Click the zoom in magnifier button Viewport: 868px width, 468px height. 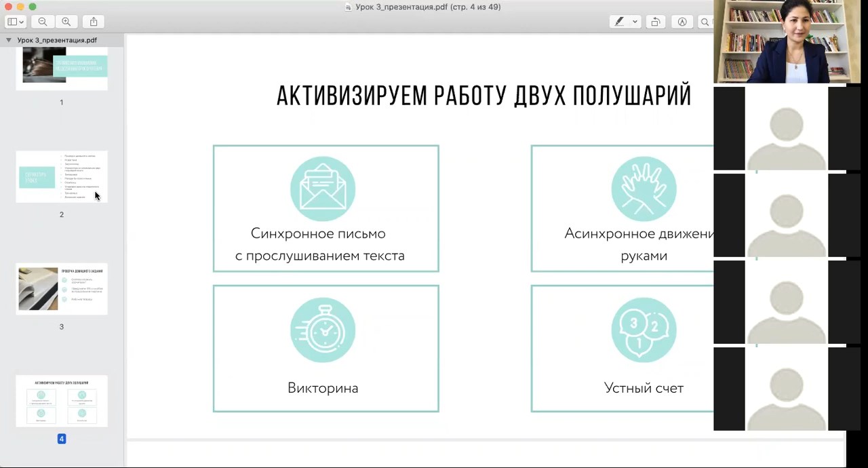[x=66, y=22]
